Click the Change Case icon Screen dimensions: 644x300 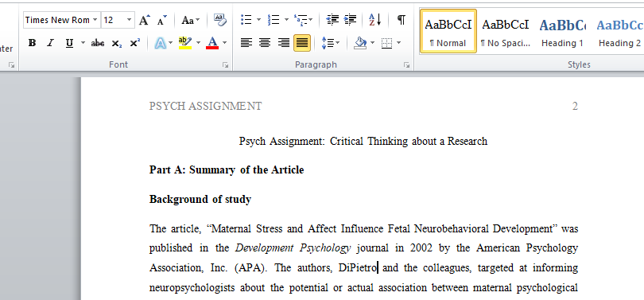[188, 20]
